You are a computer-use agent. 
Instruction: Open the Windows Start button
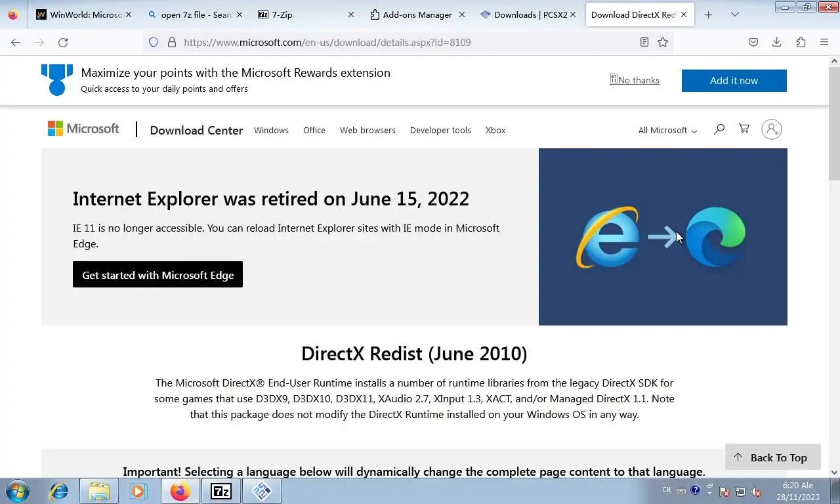18,491
